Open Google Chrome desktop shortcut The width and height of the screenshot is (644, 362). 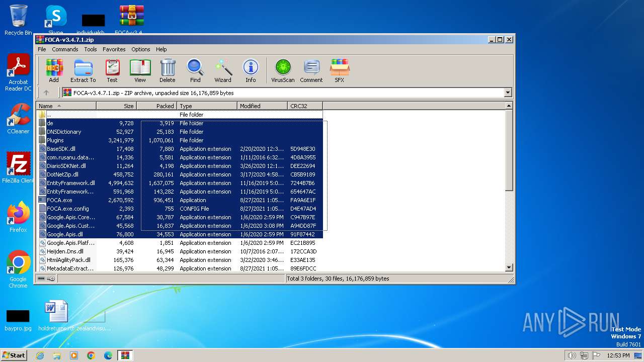coord(18,269)
